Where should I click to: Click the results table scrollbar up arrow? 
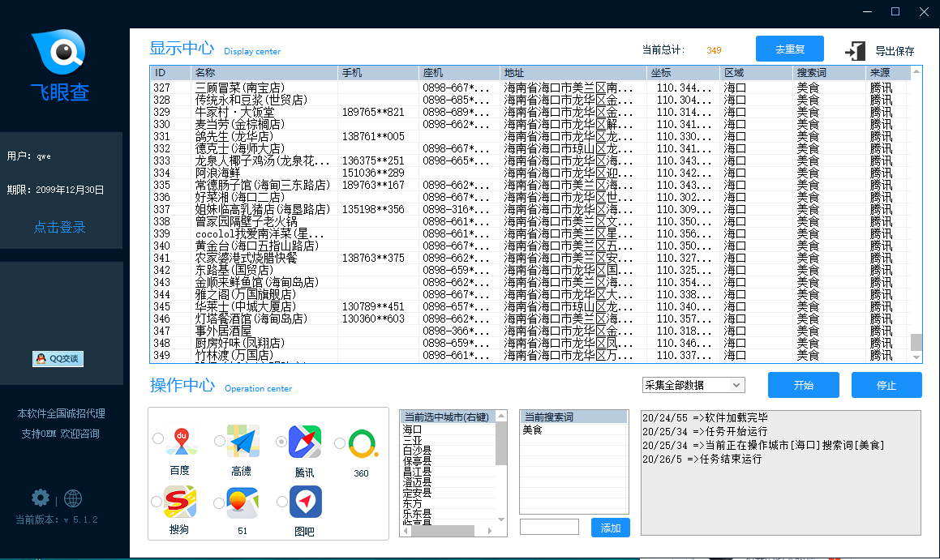[x=916, y=71]
